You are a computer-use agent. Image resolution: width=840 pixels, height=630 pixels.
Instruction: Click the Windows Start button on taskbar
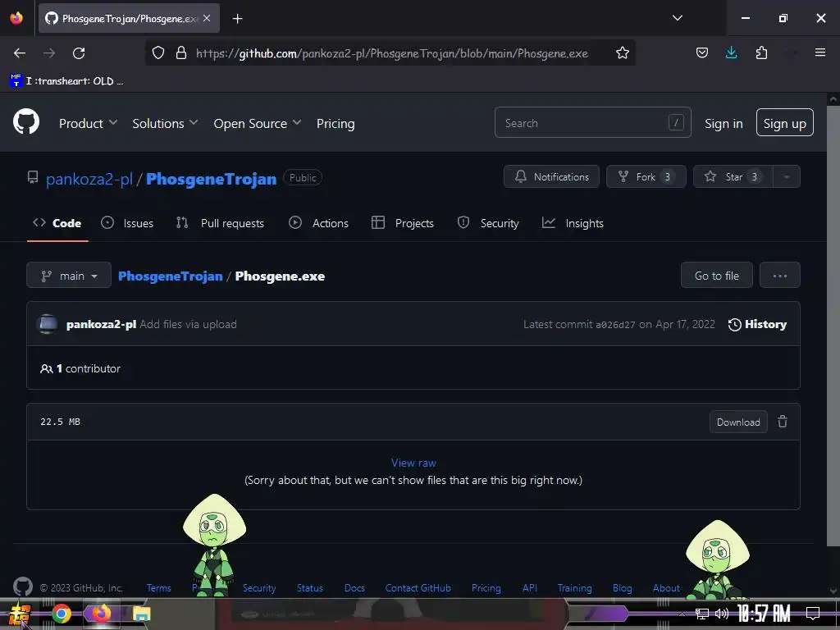point(20,614)
